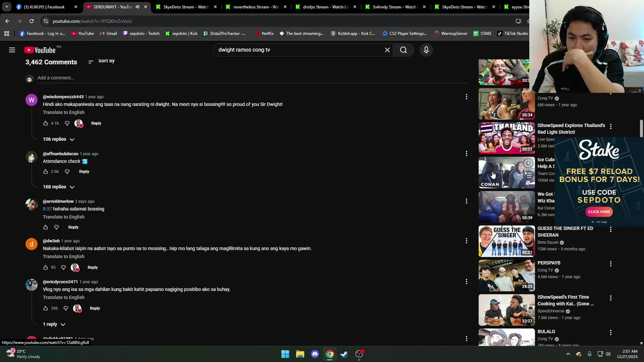Viewport: 644px width, 362px height.
Task: Switch to the Ss4nndy Stream tab
Action: [x=394, y=7]
